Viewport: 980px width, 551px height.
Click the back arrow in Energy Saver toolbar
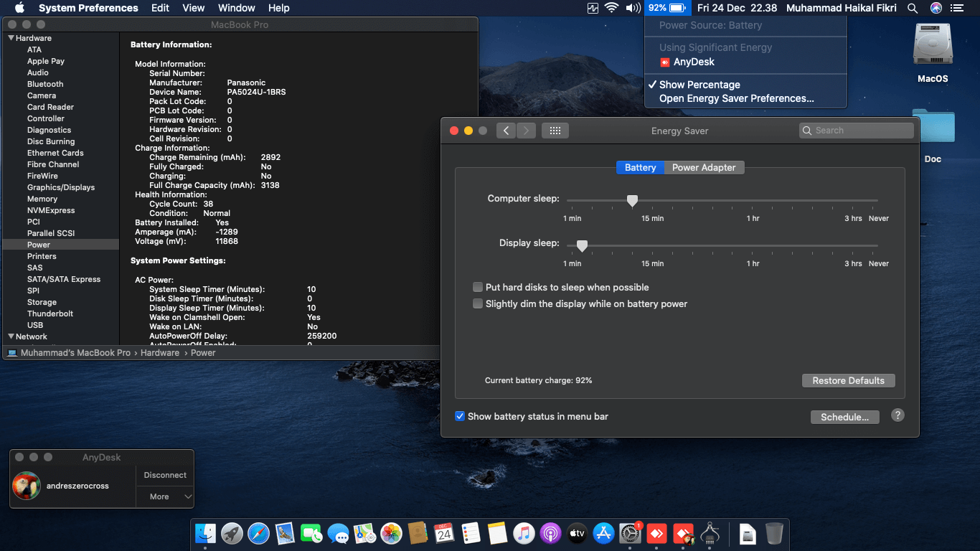tap(506, 131)
